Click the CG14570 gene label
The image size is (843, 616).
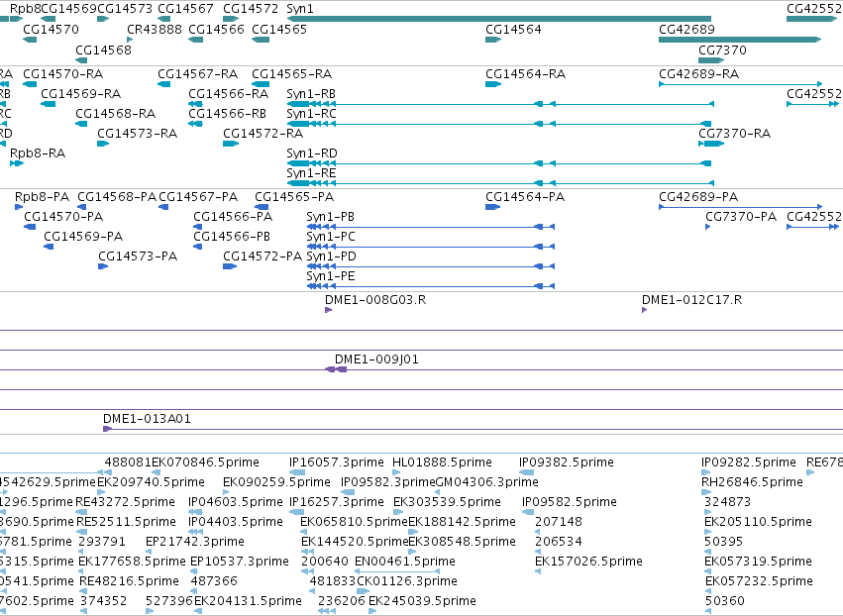(51, 29)
